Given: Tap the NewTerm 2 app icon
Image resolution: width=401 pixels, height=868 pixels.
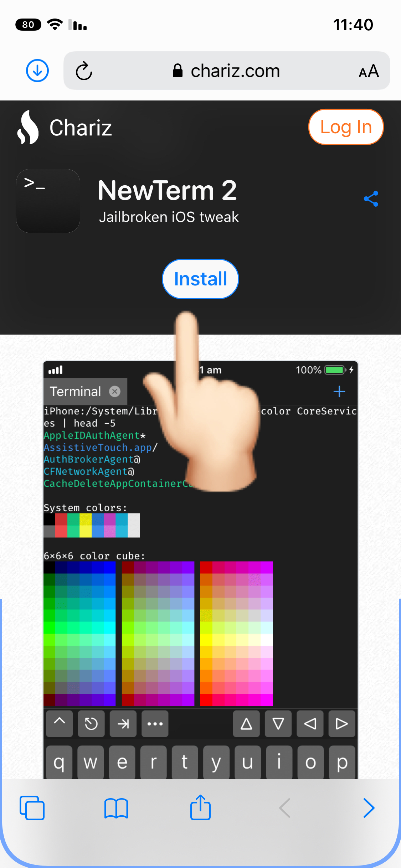Looking at the screenshot, I should point(48,201).
